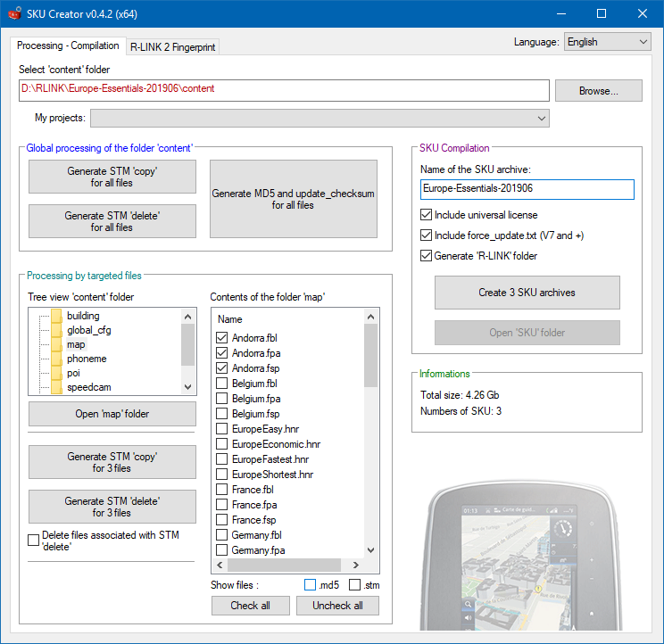Uncheck Andorra.fbl file checkbox

point(221,338)
